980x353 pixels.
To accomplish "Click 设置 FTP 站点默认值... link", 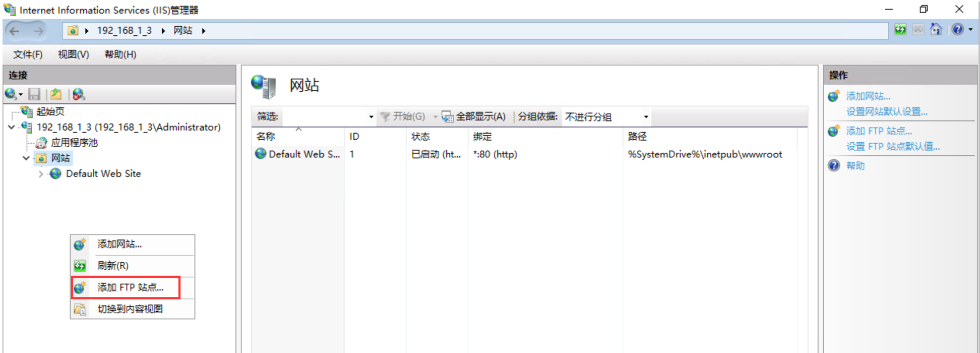I will (893, 147).
